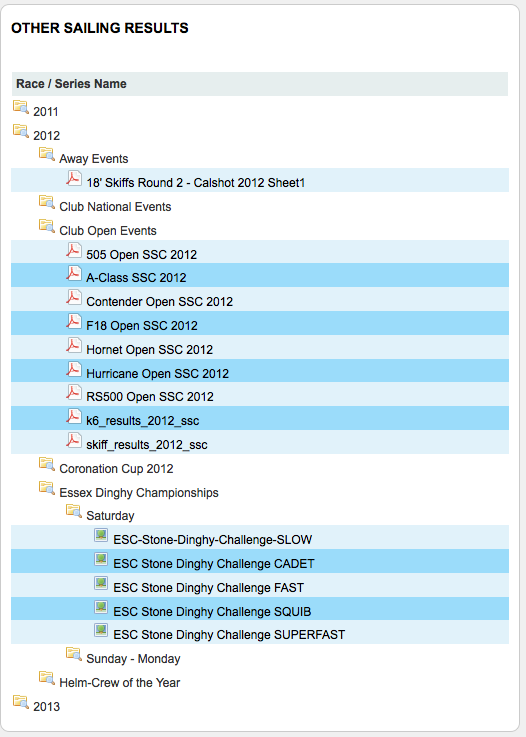Click image icon for ESC-Stone-Dinghy-Challenge-SLOW
The image size is (526, 737).
[101, 535]
